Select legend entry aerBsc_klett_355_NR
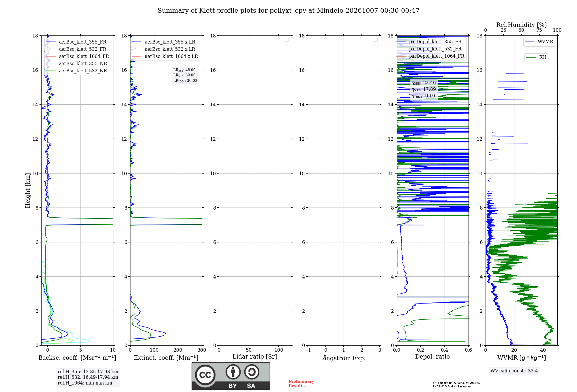This screenshot has height=392, width=577. click(x=77, y=64)
